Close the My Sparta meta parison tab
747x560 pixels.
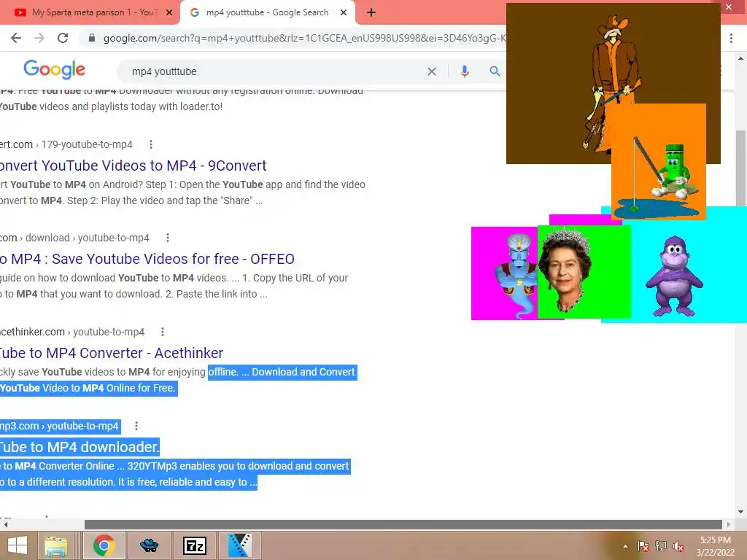coord(169,13)
